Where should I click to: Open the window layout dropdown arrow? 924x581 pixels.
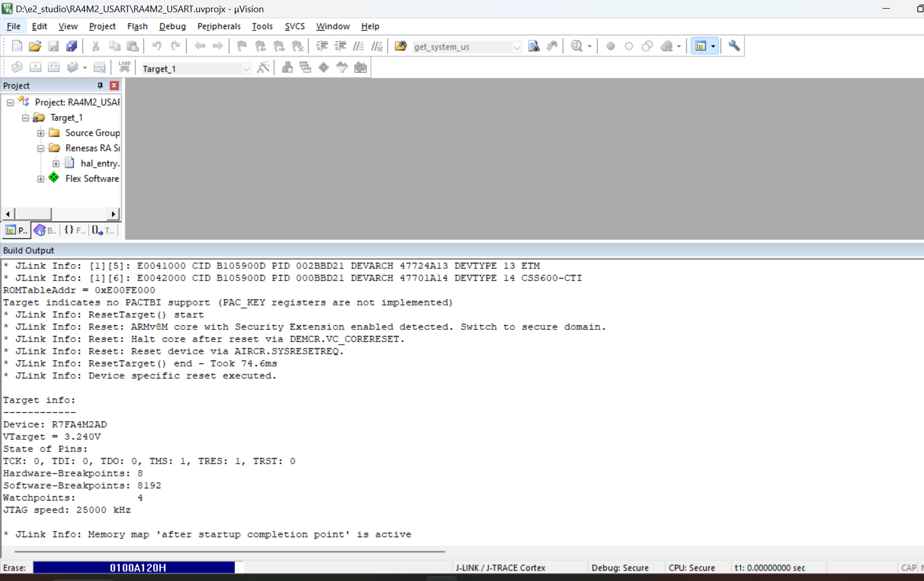coord(713,46)
